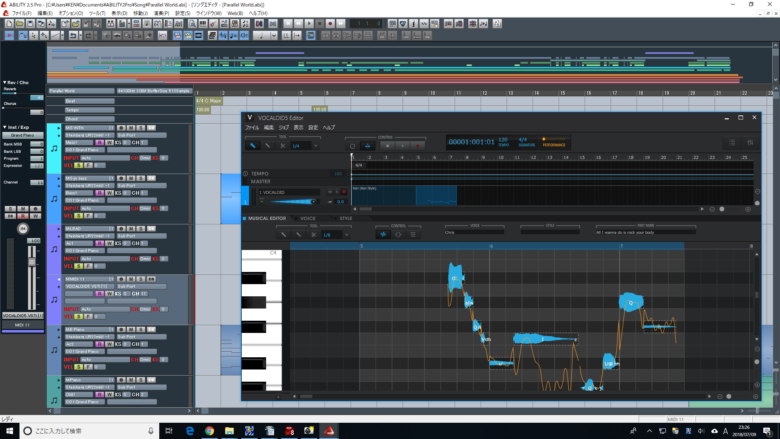Click the Grand Piano instrument button
Screen dimensions: 780x439
pos(23,135)
